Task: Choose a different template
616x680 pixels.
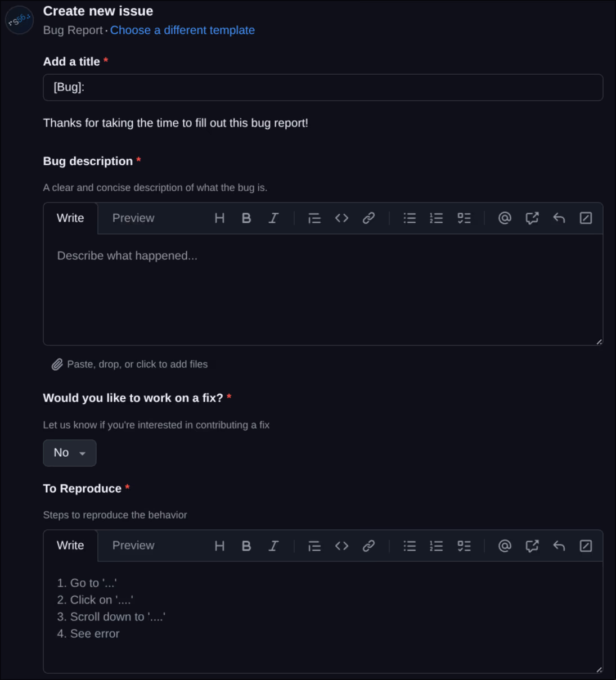Action: (182, 30)
